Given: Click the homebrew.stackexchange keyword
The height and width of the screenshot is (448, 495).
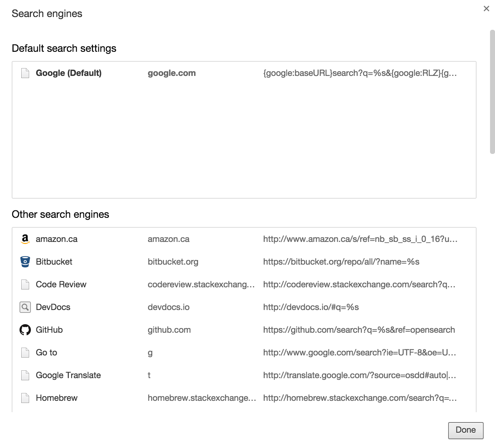Looking at the screenshot, I should 202,398.
